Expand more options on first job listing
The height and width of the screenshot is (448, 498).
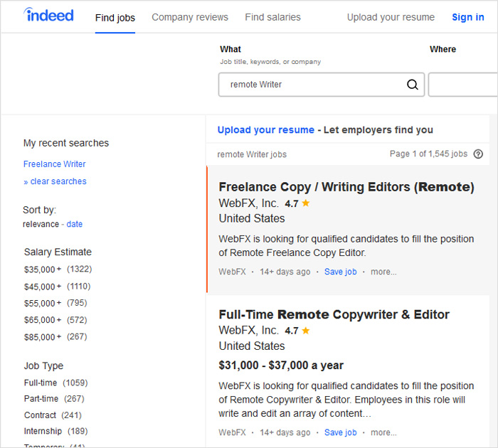(383, 272)
